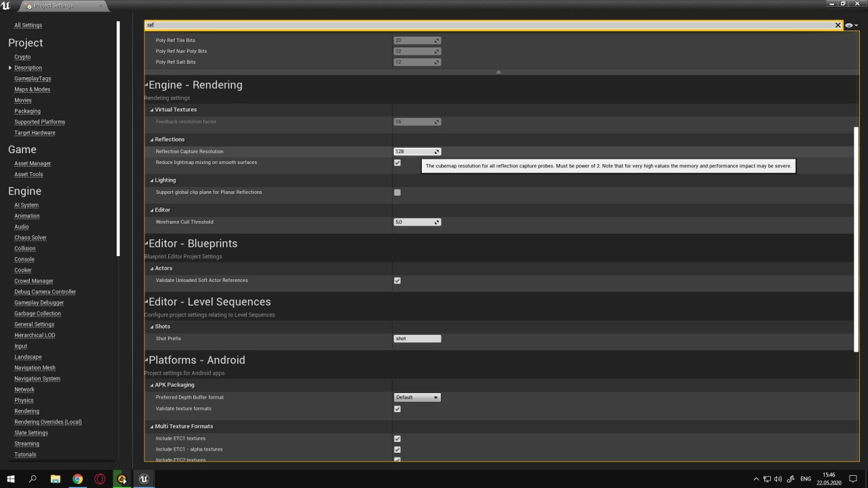Image resolution: width=868 pixels, height=488 pixels.
Task: Open Navigation Mesh settings
Action: (35, 368)
